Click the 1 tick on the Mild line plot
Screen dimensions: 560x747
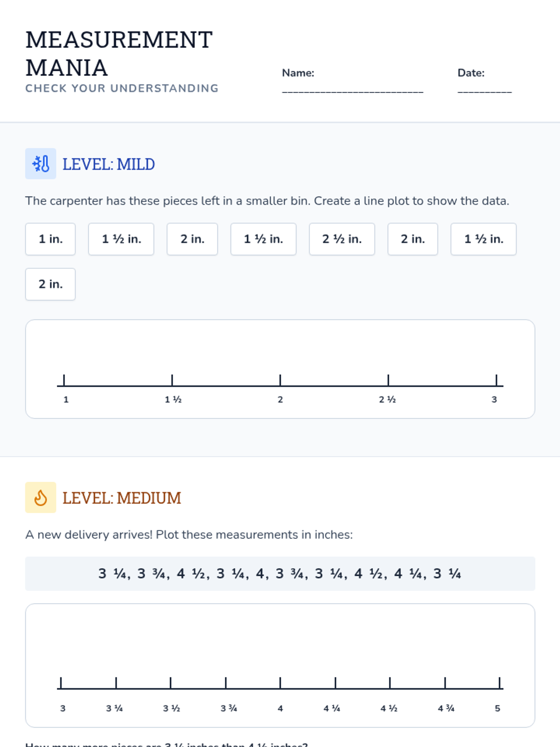(x=64, y=381)
